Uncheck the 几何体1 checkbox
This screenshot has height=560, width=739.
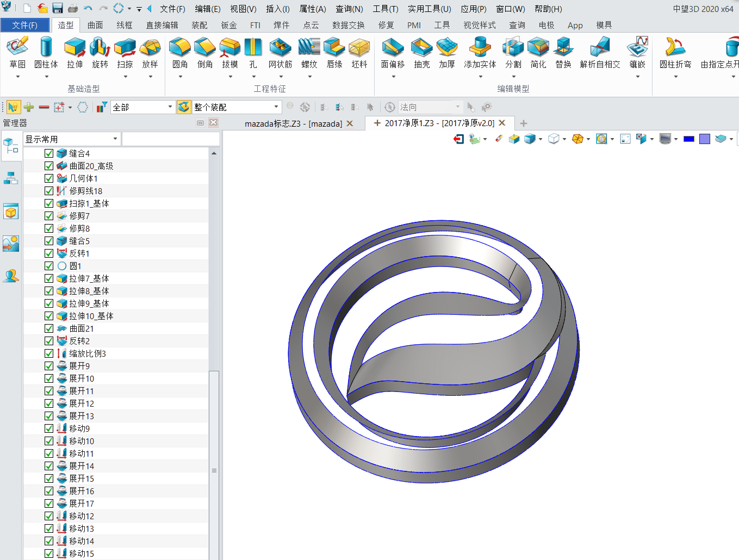click(x=49, y=178)
